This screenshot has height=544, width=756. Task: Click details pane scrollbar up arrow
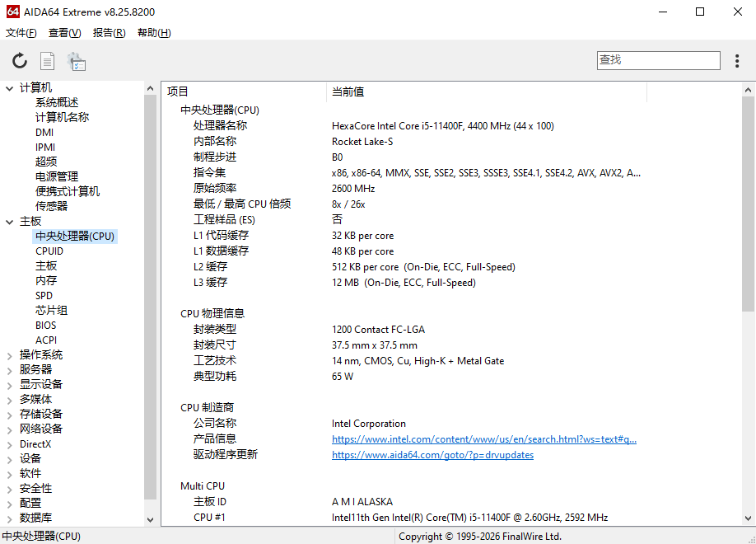coord(748,90)
